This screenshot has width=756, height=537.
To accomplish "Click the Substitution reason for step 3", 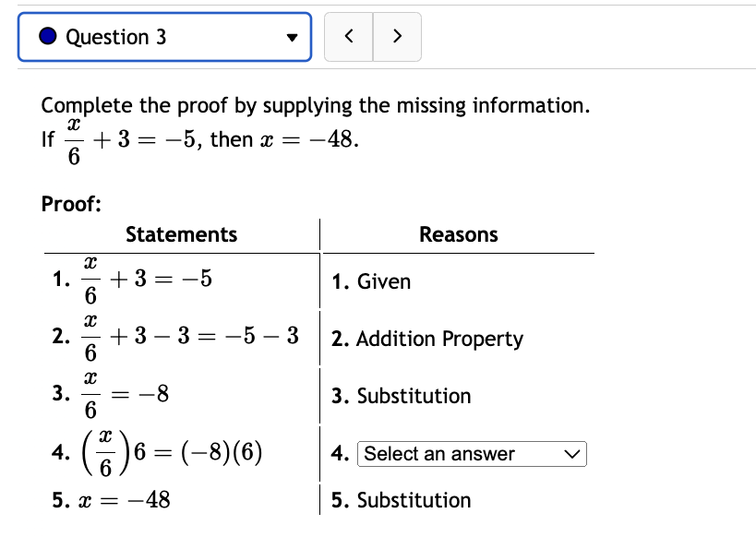I will coord(403,396).
